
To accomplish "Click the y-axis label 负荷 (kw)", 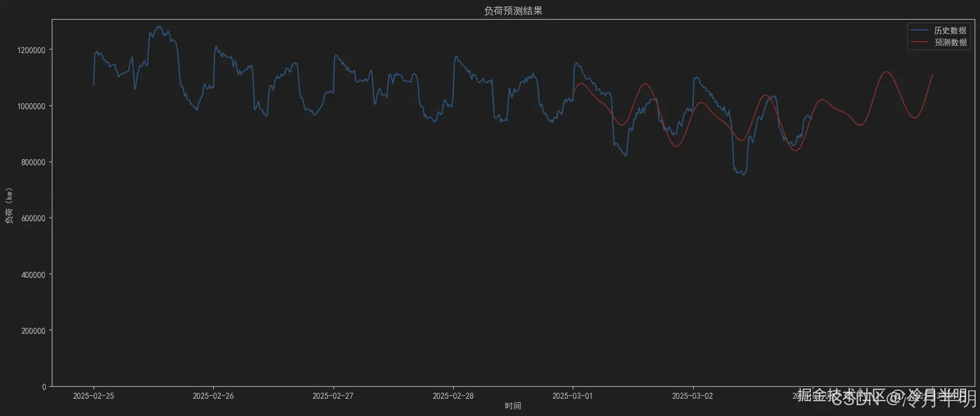I will click(9, 206).
